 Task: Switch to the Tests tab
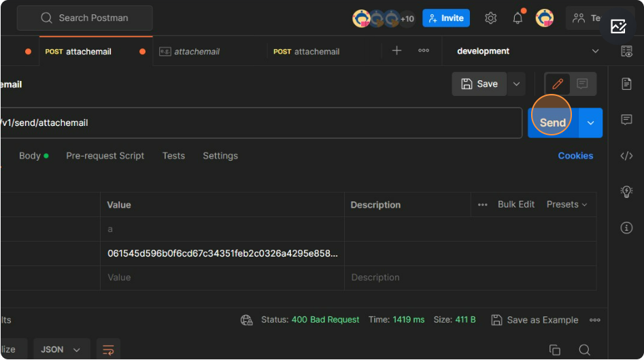tap(173, 156)
